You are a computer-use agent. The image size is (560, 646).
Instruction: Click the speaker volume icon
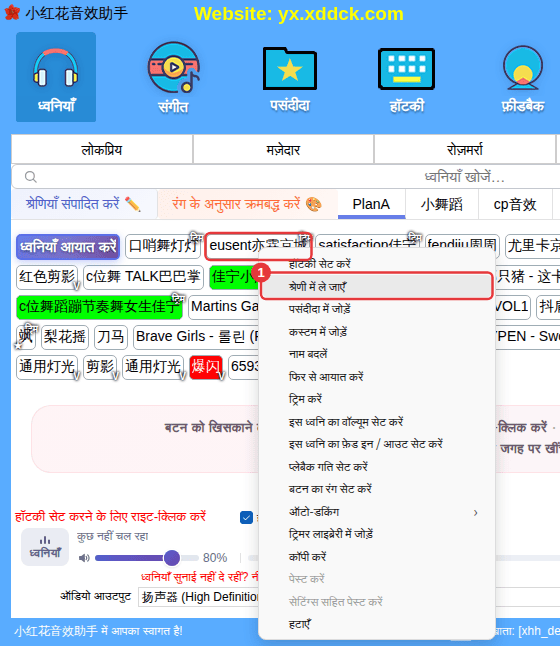click(x=84, y=558)
